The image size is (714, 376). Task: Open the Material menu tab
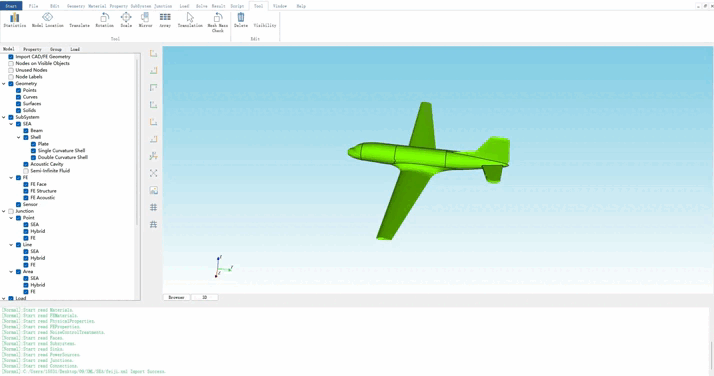point(97,6)
